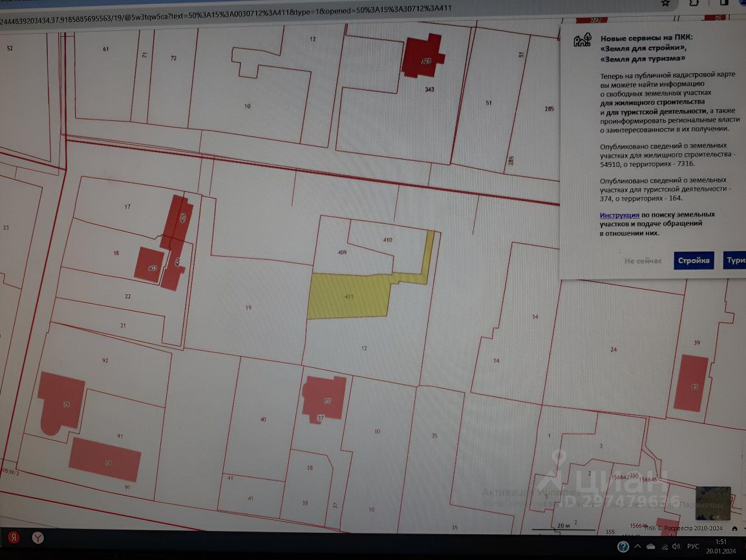
Task: Bookmark this page with the star icon
Action: click(666, 3)
